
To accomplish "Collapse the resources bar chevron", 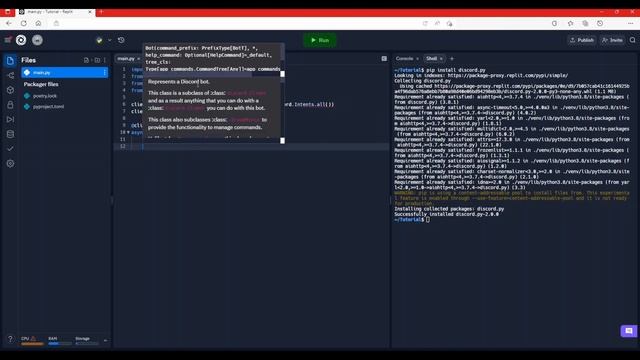I will point(106,340).
